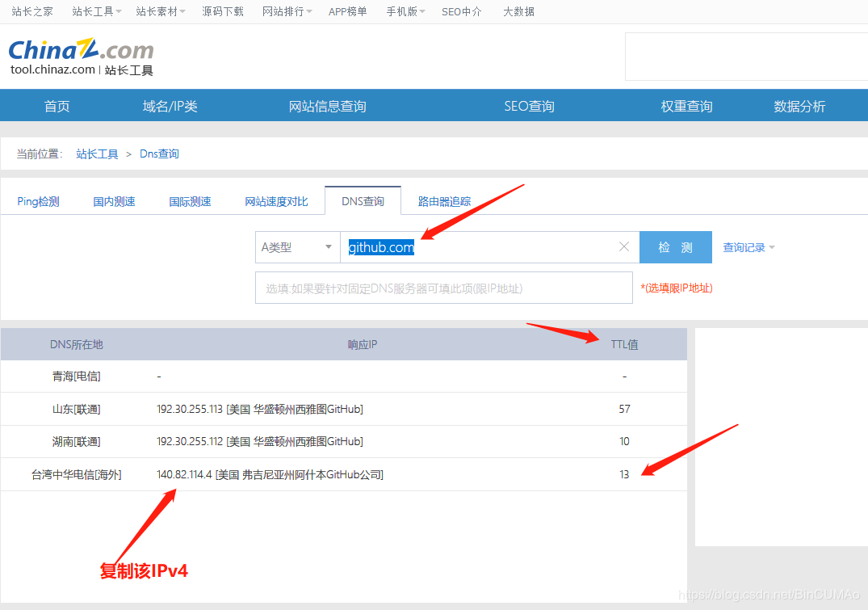
Task: Open 源码下载 in the top bar
Action: click(223, 11)
